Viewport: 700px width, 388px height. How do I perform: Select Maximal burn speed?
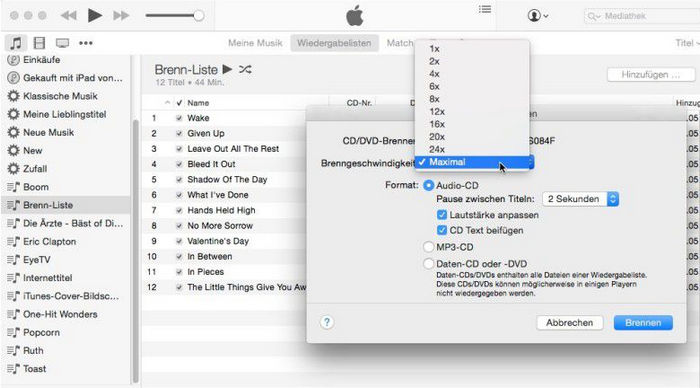472,162
